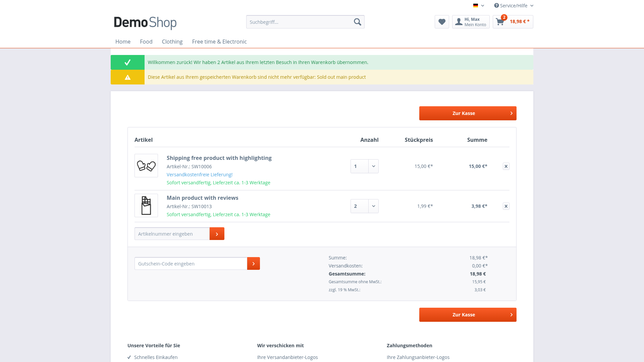Screen dimensions: 644x362
Task: Click the search magnifier icon
Action: (x=357, y=22)
